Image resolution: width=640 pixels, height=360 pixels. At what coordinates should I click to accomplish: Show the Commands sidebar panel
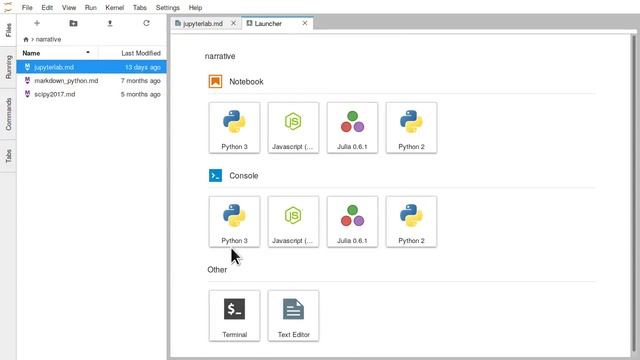point(8,114)
